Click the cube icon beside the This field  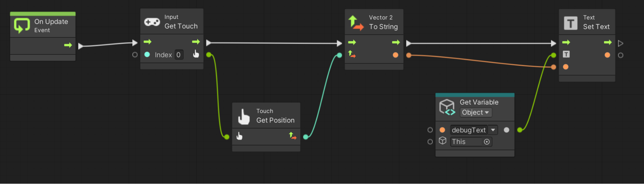(x=443, y=141)
